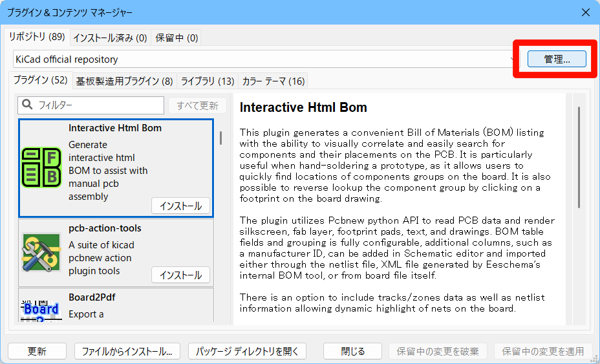
Task: Click the 保留中の変更を破棄 button
Action: point(438,351)
